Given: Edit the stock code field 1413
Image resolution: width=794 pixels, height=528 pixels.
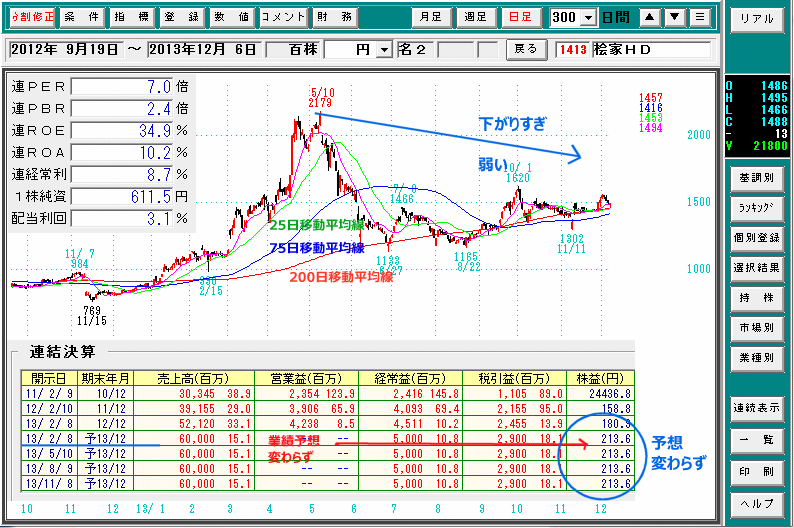Looking at the screenshot, I should pos(573,50).
